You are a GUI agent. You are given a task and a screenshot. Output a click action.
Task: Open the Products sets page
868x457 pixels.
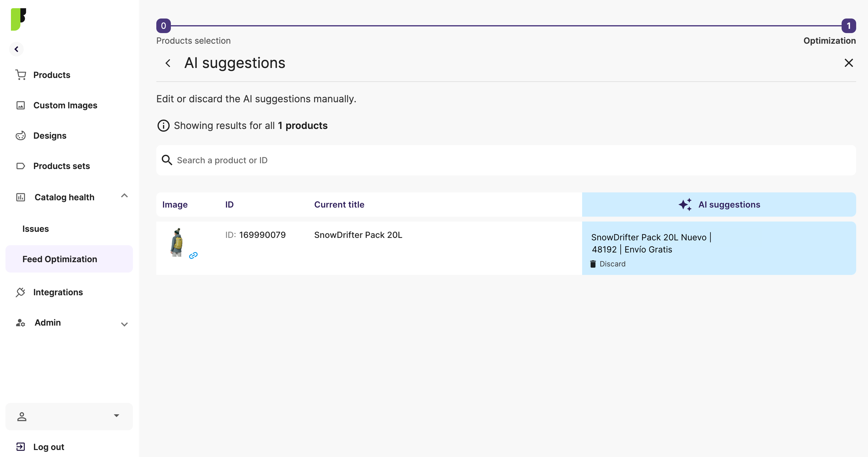coord(61,166)
